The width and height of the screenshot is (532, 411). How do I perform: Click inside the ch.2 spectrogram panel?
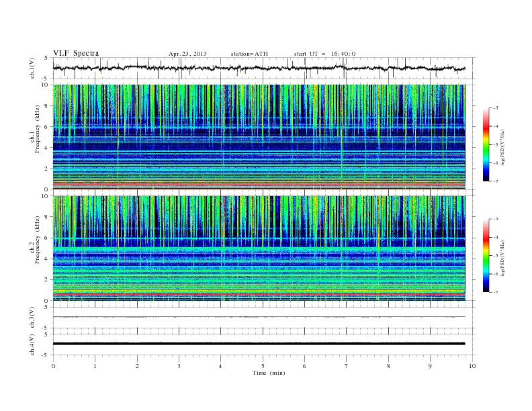[x=259, y=248]
